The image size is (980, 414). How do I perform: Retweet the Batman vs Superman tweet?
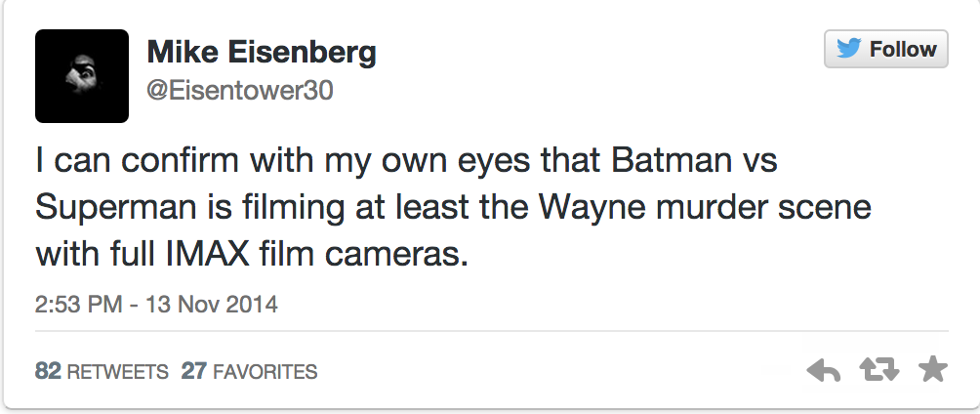point(878,370)
